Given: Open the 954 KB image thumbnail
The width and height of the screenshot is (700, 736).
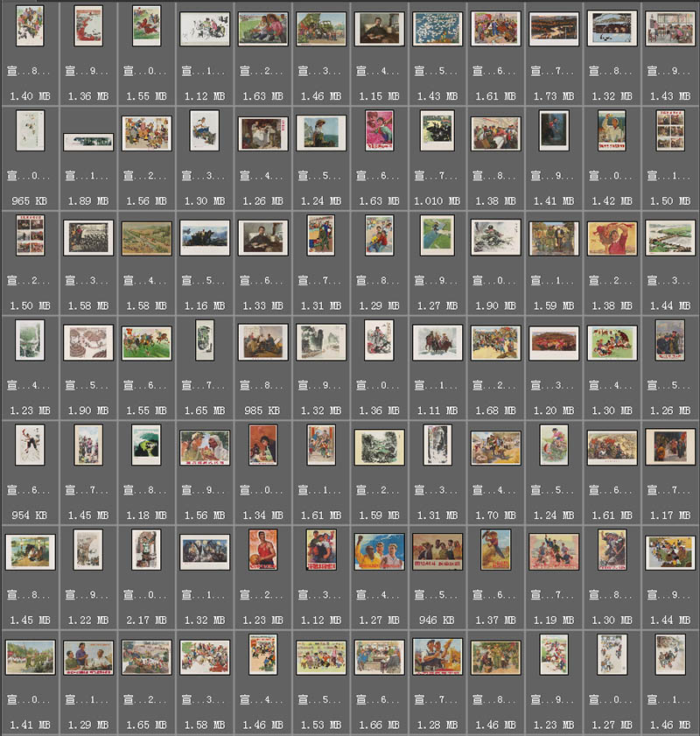Looking at the screenshot, I should (x=30, y=445).
